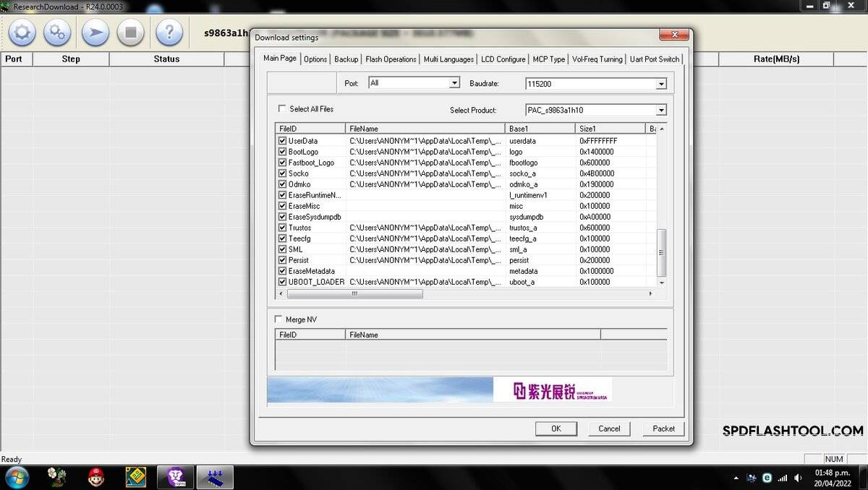Open the Help question mark icon
868x490 pixels.
coord(169,33)
